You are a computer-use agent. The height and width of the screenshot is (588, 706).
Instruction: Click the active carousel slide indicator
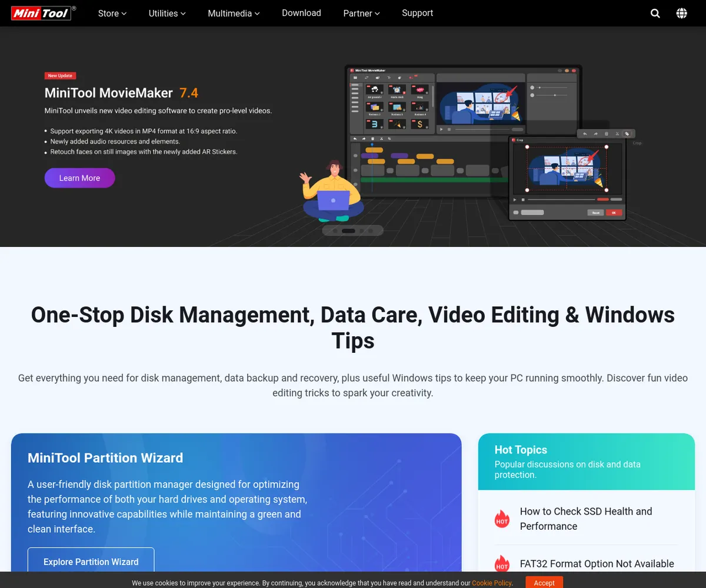348,230
